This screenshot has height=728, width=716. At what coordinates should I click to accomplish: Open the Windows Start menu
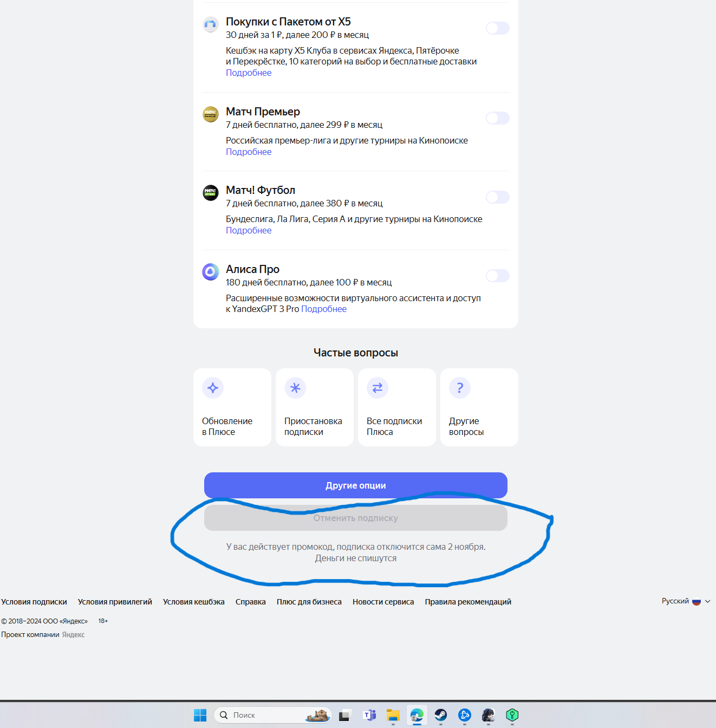click(x=200, y=715)
